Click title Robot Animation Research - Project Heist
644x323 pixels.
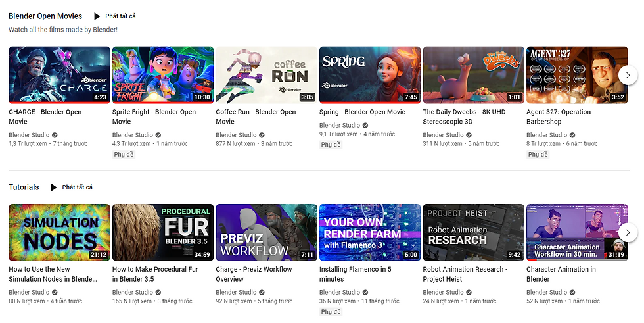click(x=465, y=274)
